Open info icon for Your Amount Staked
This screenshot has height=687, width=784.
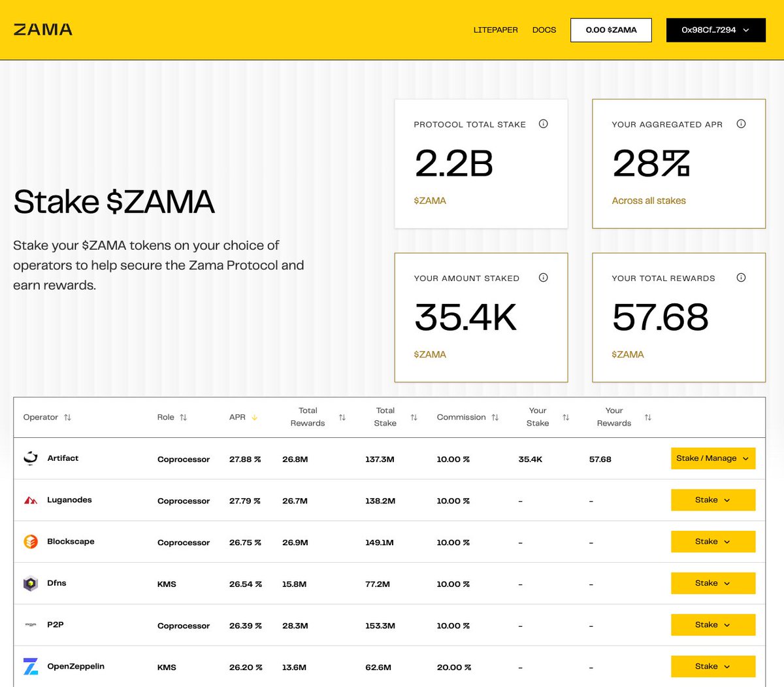(x=543, y=277)
